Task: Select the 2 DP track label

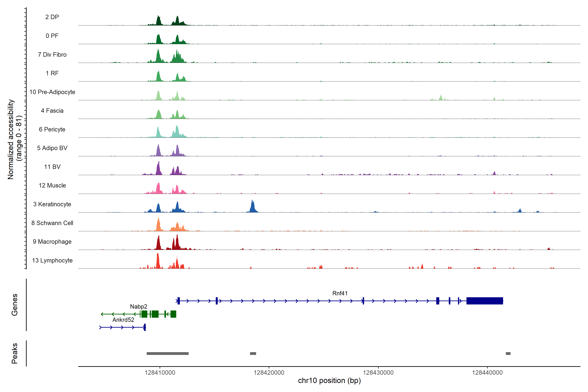Action: [x=52, y=17]
